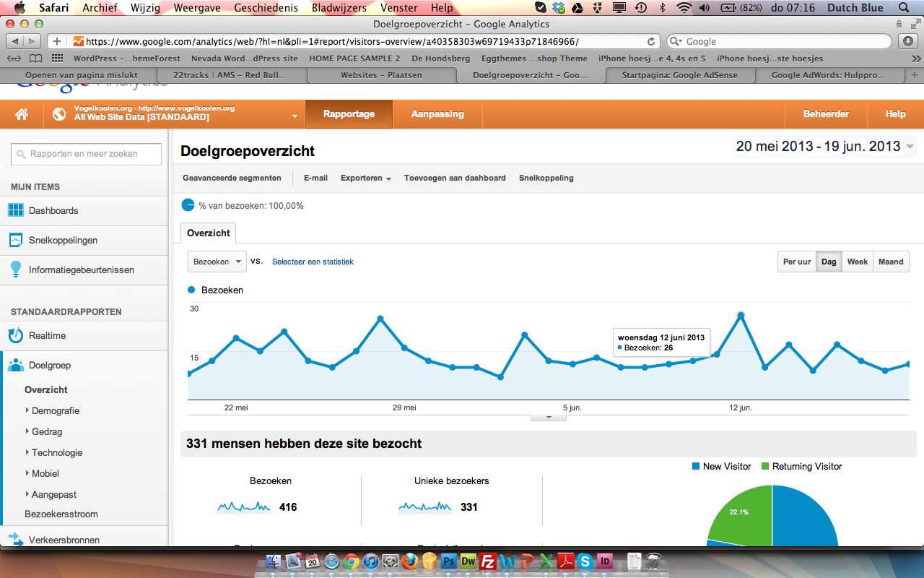Open the Informatiegebeurtenissen lightbulb icon
This screenshot has height=578, width=924.
coord(16,269)
